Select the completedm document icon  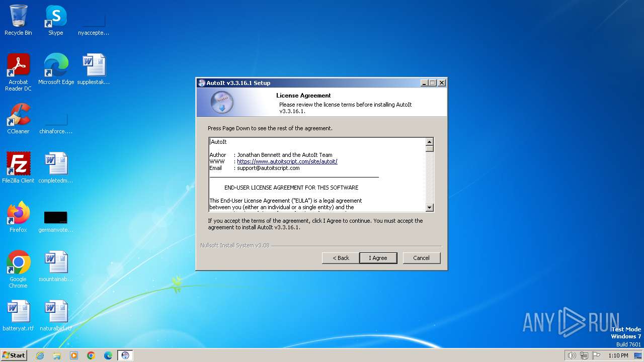(x=56, y=168)
